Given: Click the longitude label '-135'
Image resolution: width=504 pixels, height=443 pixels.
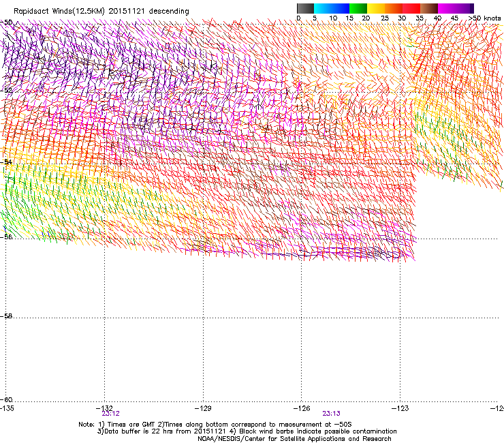Looking at the screenshot, I should (7, 408).
